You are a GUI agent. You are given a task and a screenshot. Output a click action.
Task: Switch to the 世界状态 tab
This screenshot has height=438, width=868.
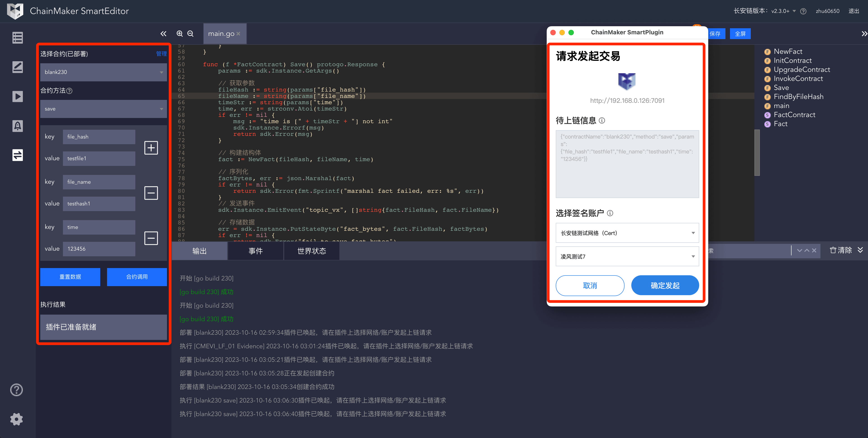[311, 251]
